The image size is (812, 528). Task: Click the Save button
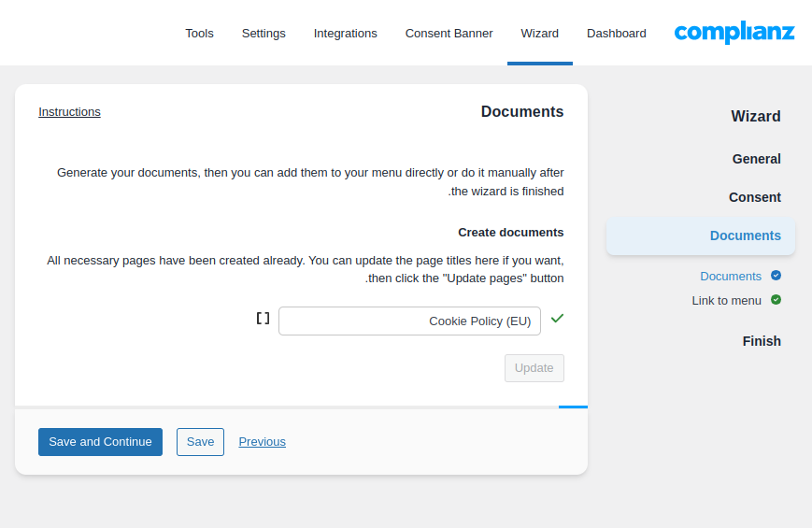click(200, 442)
